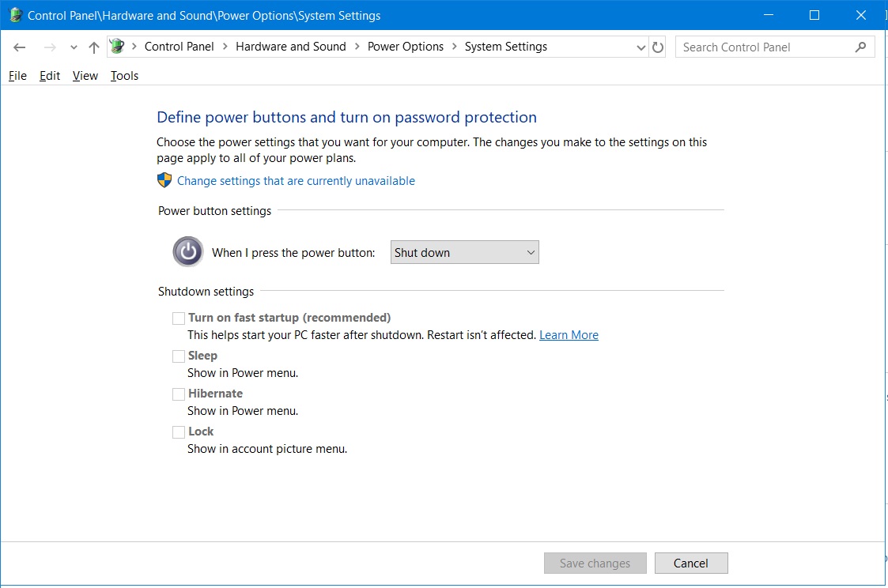Expand chevron after Control Panel breadcrumb
The height and width of the screenshot is (588, 888).
pos(225,47)
